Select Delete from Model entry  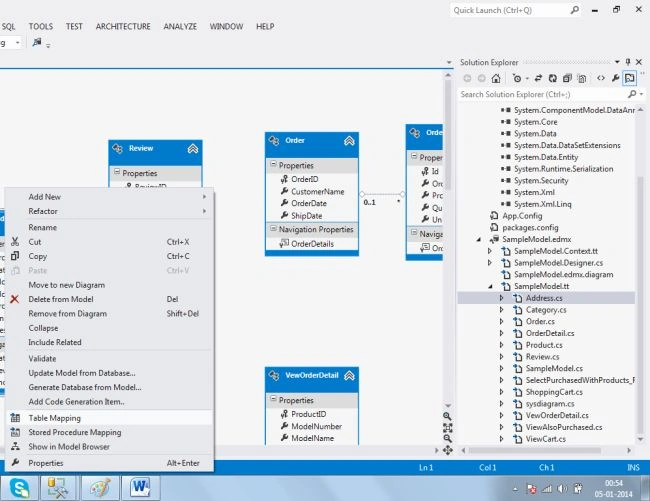point(110,299)
